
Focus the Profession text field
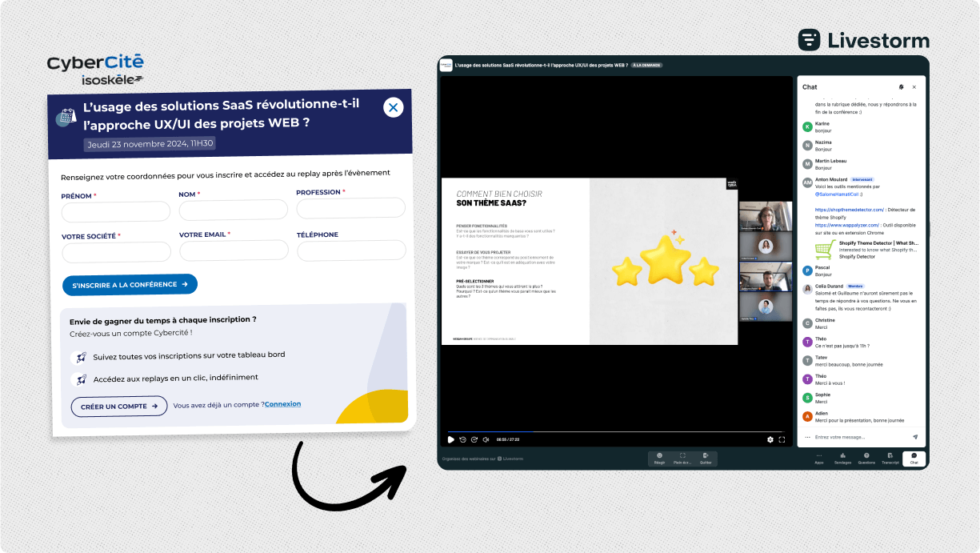pos(351,208)
